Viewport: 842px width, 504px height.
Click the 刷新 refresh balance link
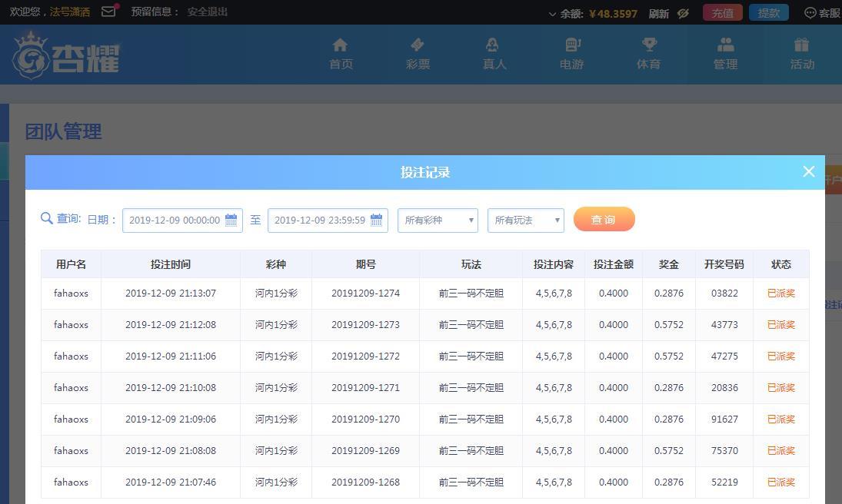658,13
